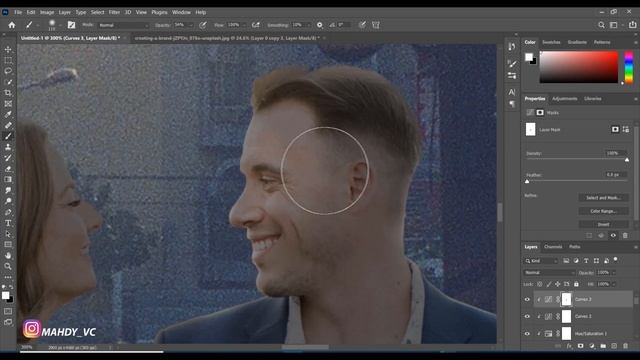The image size is (640, 360).
Task: Select the Frame tool
Action: pyautogui.click(x=8, y=104)
